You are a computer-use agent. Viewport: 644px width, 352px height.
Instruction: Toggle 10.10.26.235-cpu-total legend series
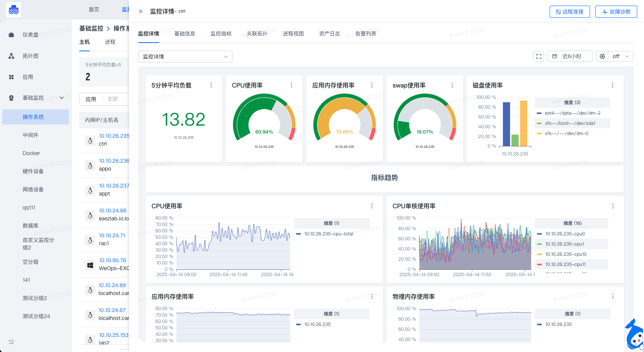pyautogui.click(x=328, y=234)
